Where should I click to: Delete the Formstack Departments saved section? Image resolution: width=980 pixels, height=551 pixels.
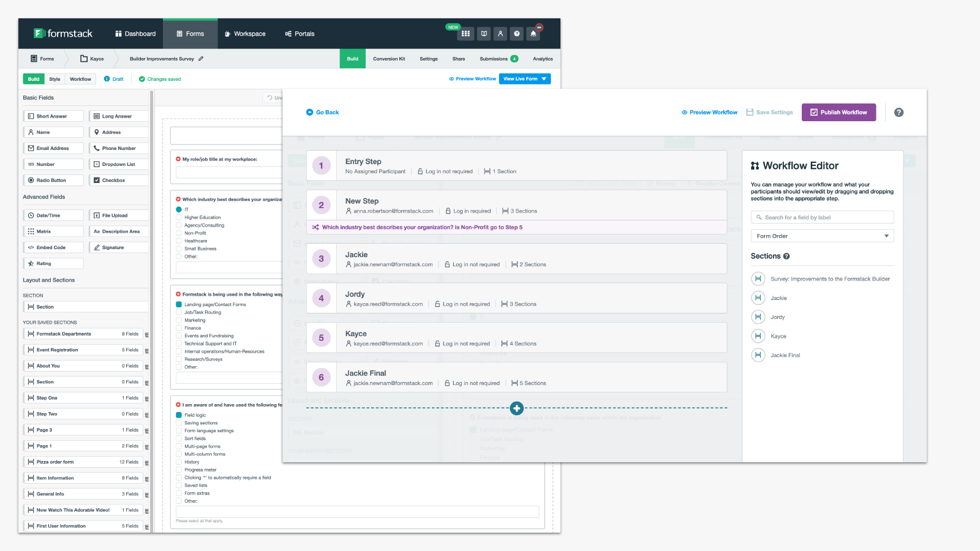[x=146, y=334]
